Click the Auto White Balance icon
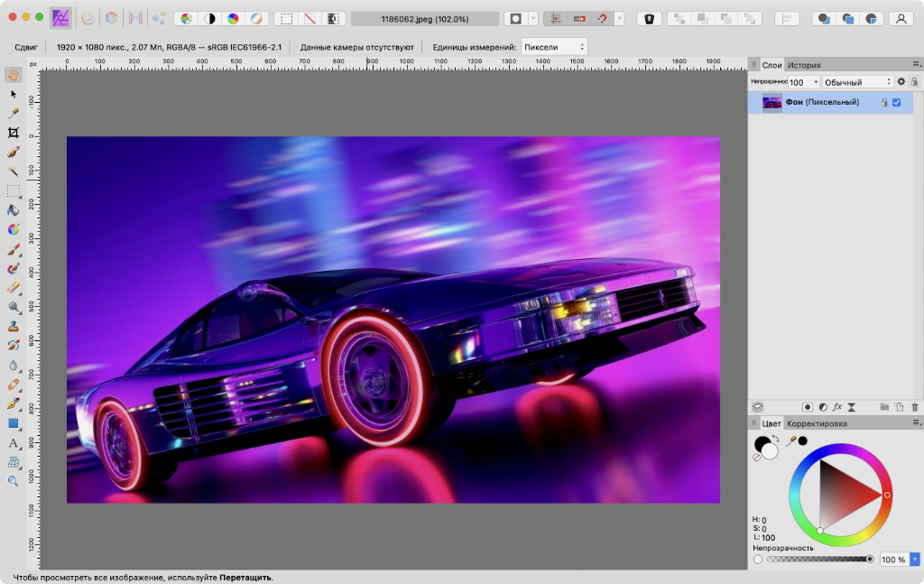 click(x=255, y=18)
